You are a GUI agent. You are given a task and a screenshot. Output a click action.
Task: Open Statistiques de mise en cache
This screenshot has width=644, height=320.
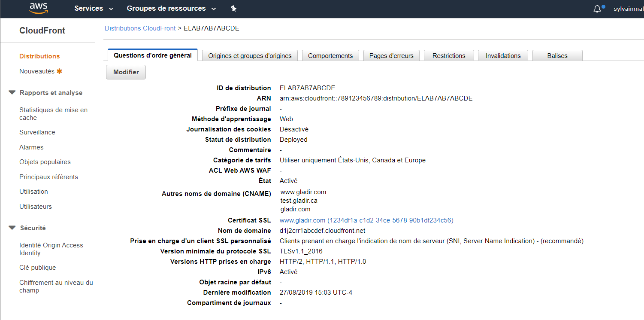click(x=53, y=114)
